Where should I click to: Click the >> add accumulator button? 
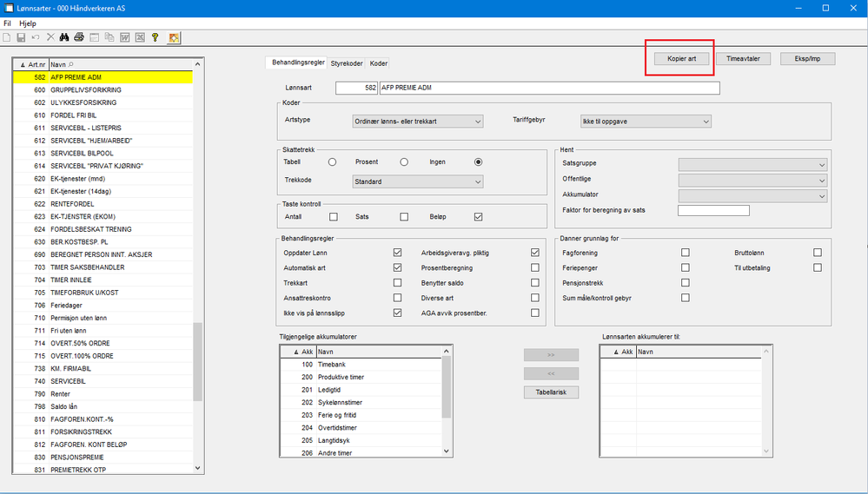coord(552,355)
